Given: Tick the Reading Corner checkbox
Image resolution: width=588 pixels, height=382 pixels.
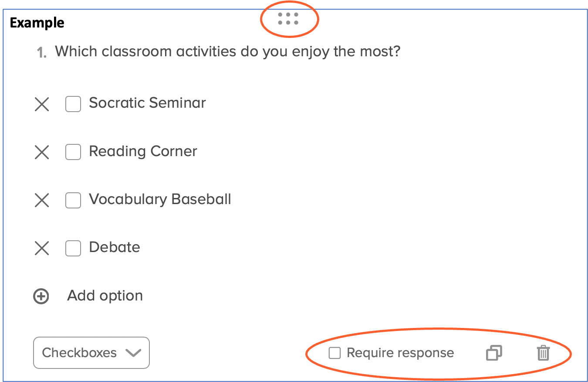Looking at the screenshot, I should coord(73,152).
